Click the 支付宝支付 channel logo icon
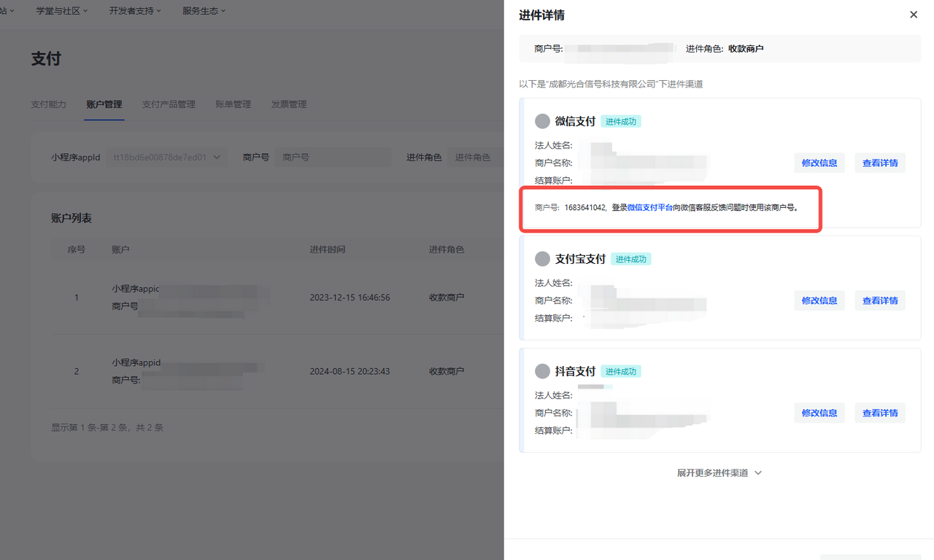The width and height of the screenshot is (934, 560). (542, 259)
